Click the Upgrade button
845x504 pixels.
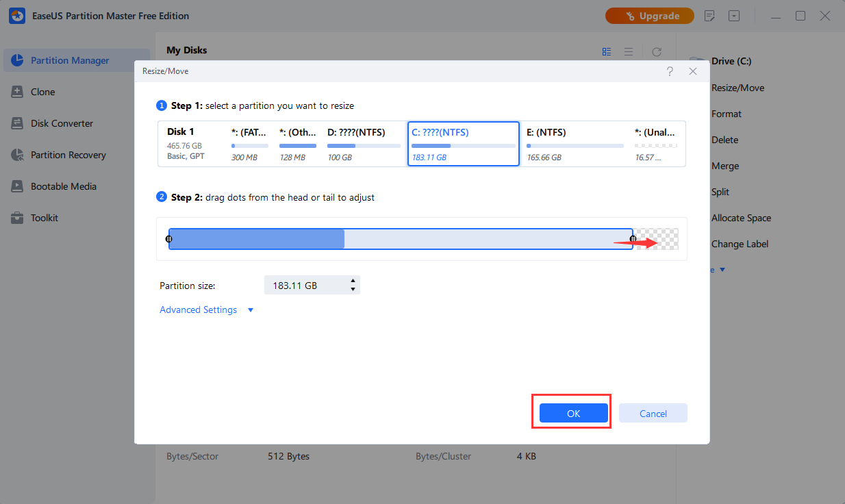650,16
